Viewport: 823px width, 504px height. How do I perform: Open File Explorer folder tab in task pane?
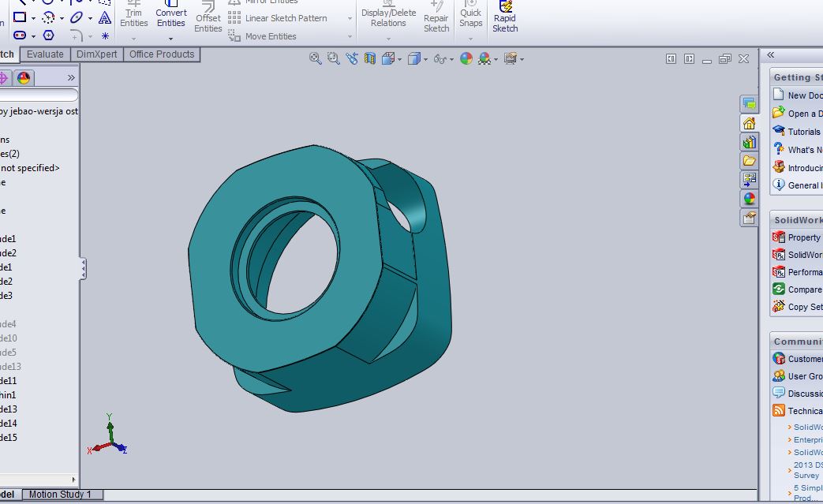[749, 161]
